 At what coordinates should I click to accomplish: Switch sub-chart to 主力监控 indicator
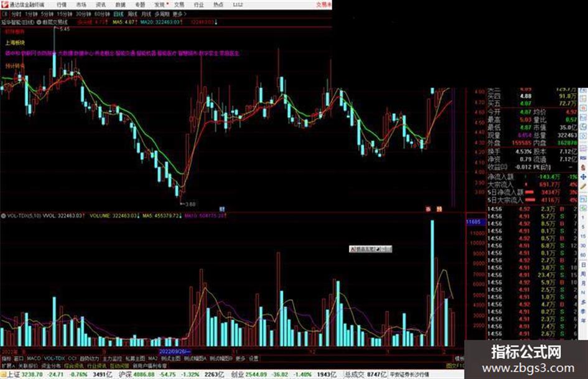[112, 358]
